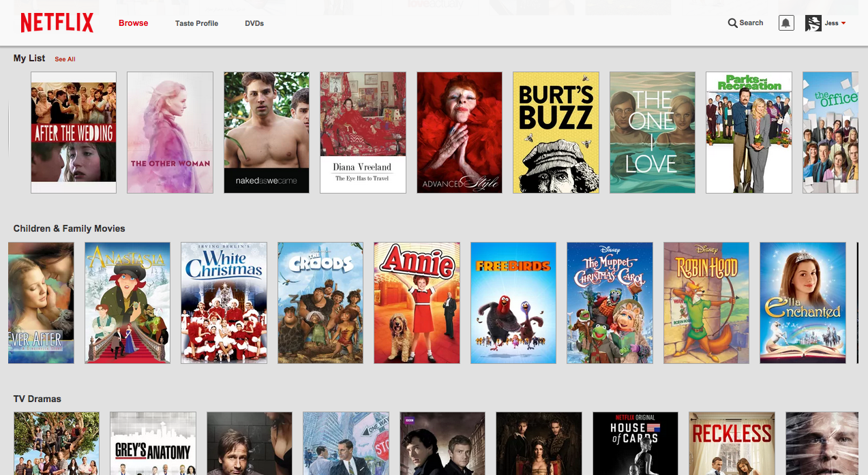The width and height of the screenshot is (868, 475).
Task: Expand the Jess account dropdown arrow
Action: [843, 23]
